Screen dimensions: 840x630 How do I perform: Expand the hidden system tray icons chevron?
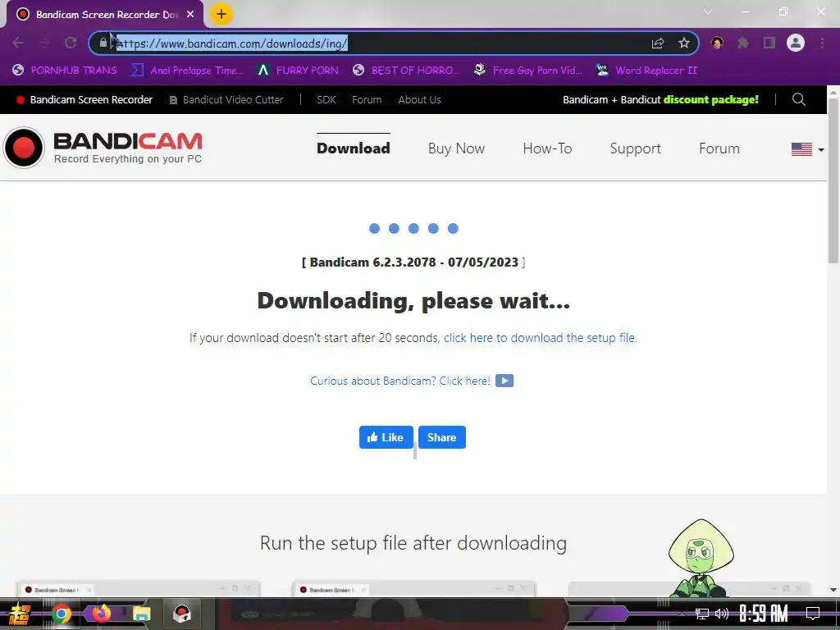click(682, 614)
